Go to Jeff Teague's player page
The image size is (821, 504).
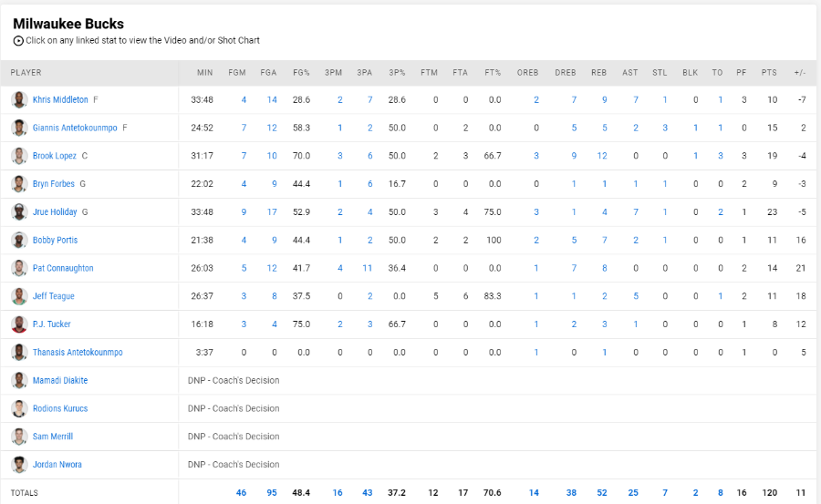[x=54, y=296]
